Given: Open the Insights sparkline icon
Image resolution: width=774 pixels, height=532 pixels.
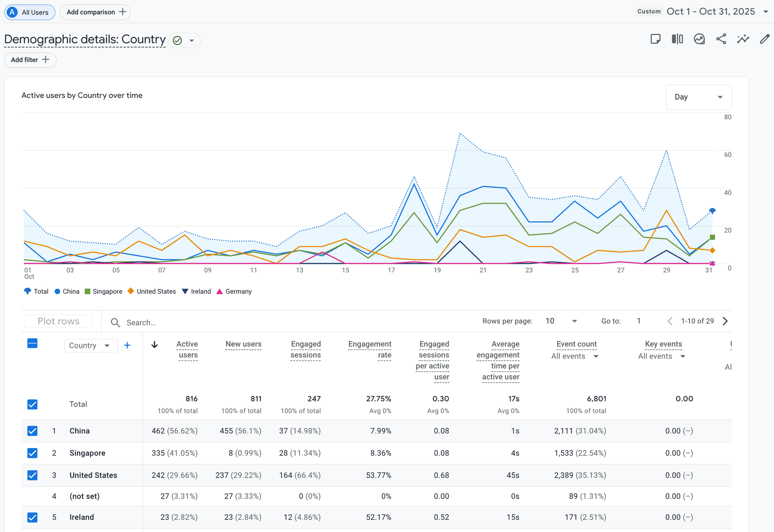Looking at the screenshot, I should click(x=743, y=39).
